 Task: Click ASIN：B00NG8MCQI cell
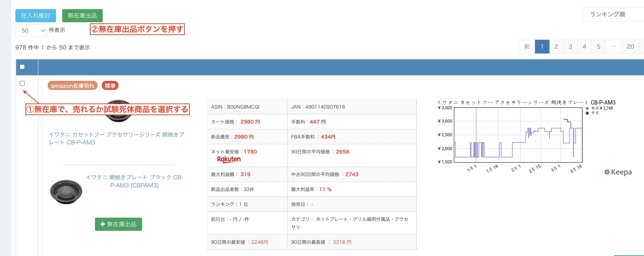click(x=247, y=107)
